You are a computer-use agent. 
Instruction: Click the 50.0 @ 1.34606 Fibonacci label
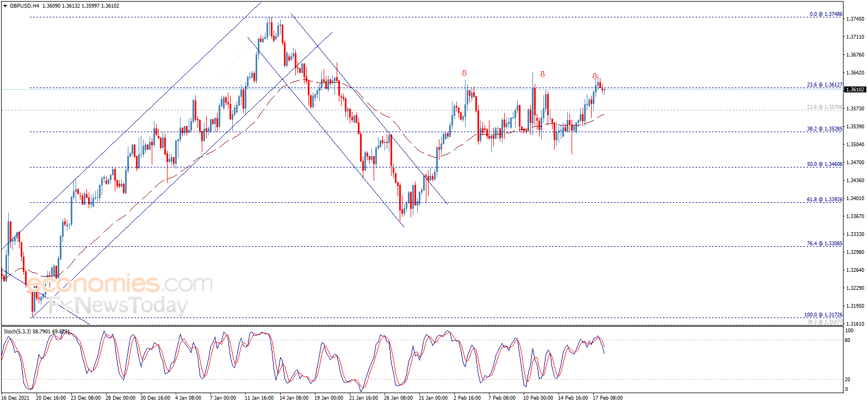(x=824, y=164)
